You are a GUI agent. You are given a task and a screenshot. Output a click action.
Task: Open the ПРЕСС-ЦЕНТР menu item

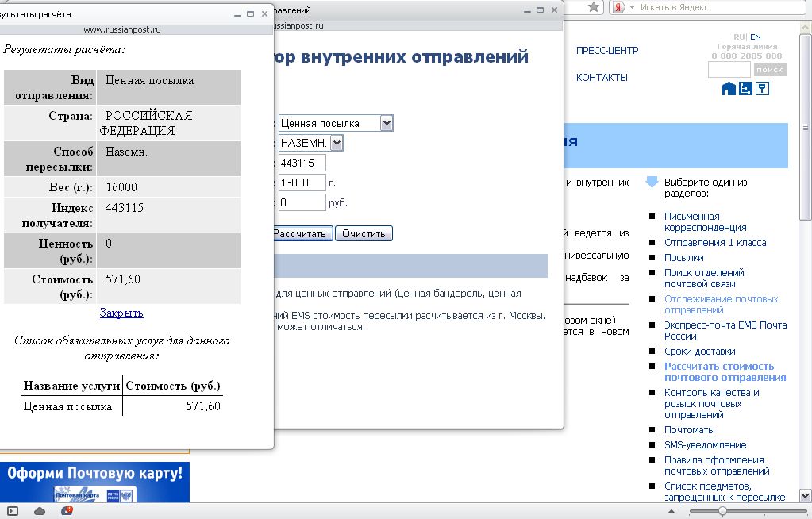tap(607, 50)
